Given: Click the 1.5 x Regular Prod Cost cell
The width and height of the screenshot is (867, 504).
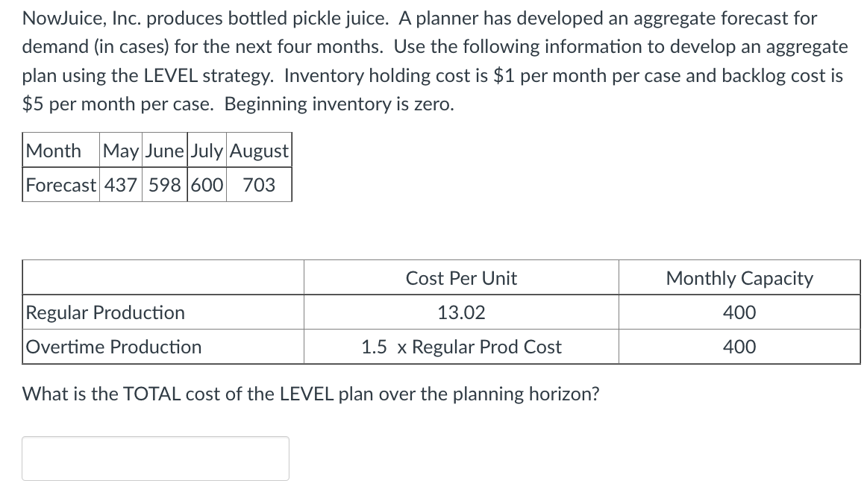Looking at the screenshot, I should tap(460, 347).
